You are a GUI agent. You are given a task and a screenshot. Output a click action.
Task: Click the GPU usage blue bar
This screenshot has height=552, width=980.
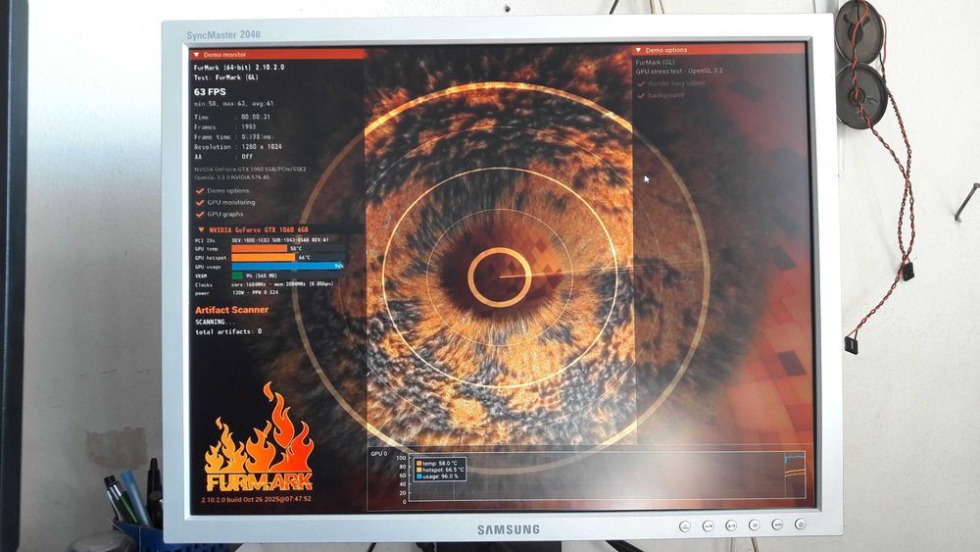pyautogui.click(x=287, y=267)
